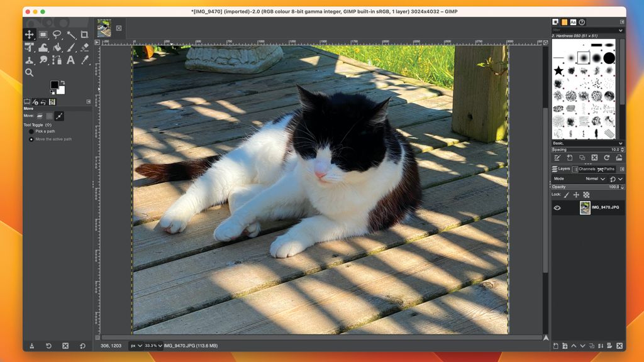The image size is (644, 362).
Task: Select the Fuzzy Select tool
Action: pos(72,35)
